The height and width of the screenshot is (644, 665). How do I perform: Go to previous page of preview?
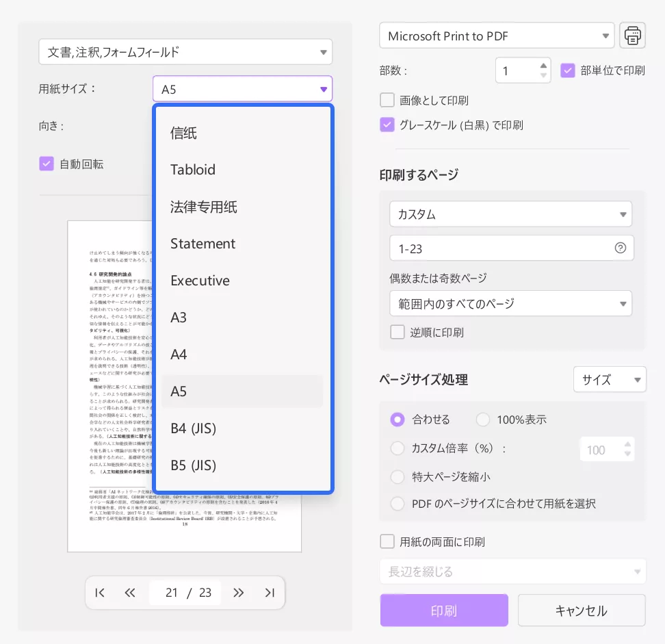tap(130, 593)
